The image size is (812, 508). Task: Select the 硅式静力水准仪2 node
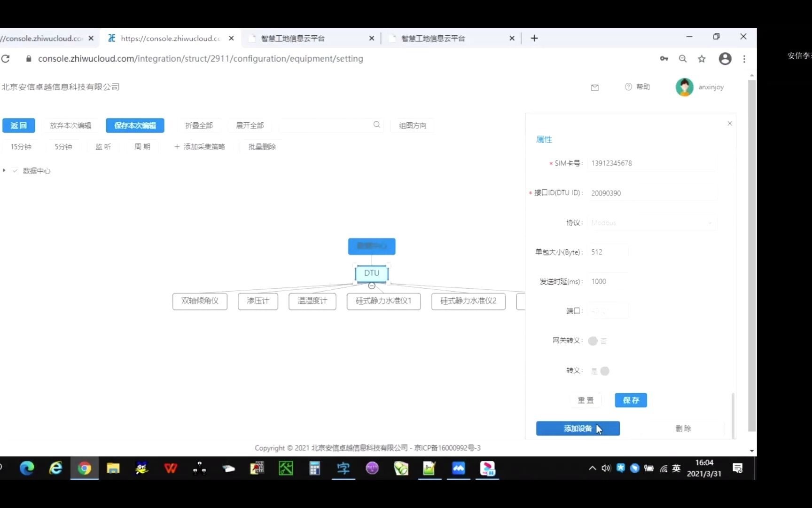coord(468,301)
